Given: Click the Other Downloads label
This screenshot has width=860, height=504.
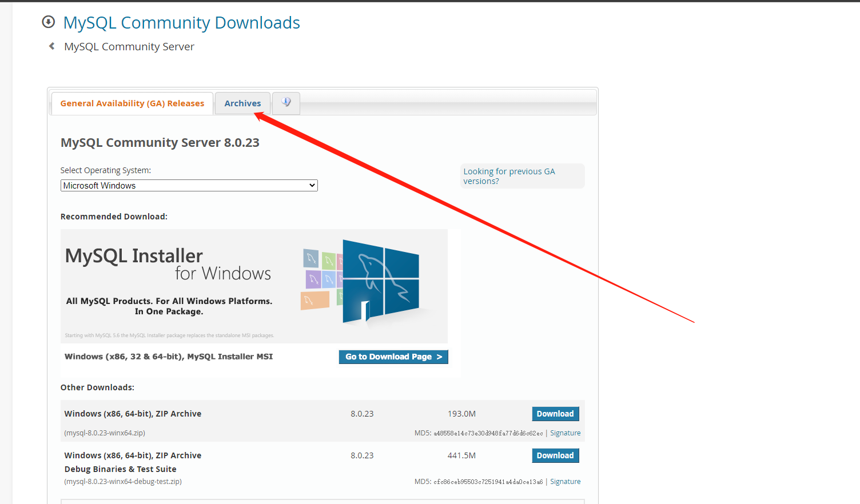Looking at the screenshot, I should (x=97, y=387).
